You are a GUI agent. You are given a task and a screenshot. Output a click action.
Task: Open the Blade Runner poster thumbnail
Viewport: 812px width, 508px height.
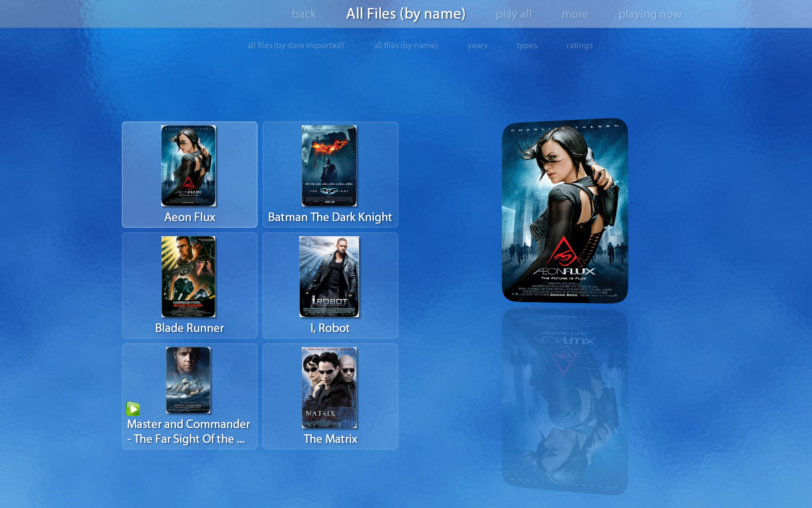click(x=188, y=276)
